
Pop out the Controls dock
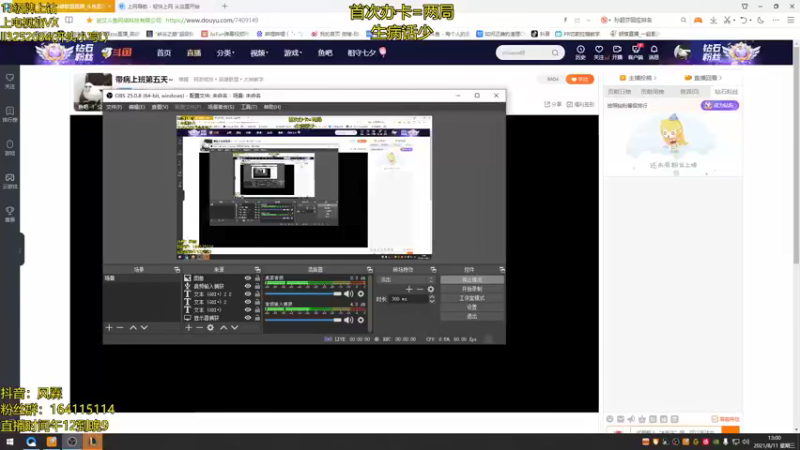(x=502, y=269)
